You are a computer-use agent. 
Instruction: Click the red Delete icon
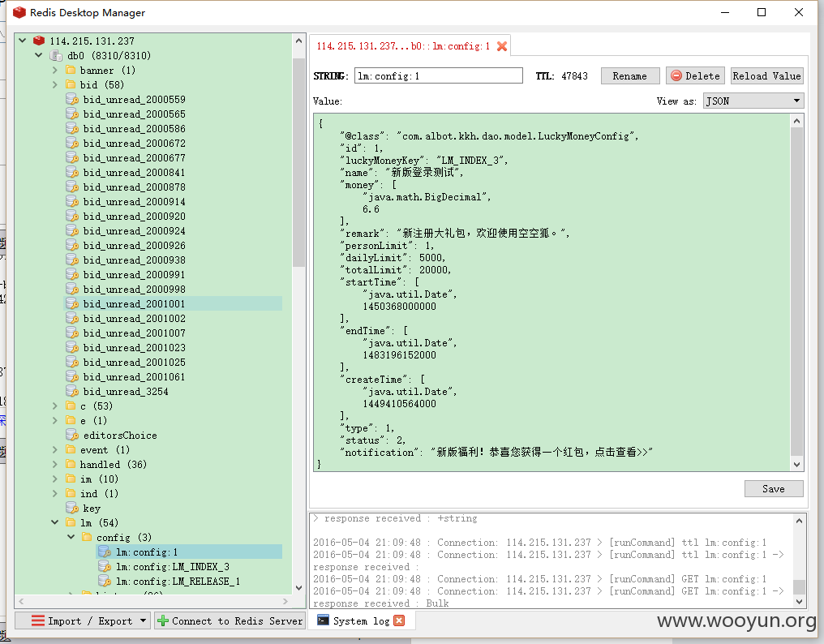click(676, 75)
